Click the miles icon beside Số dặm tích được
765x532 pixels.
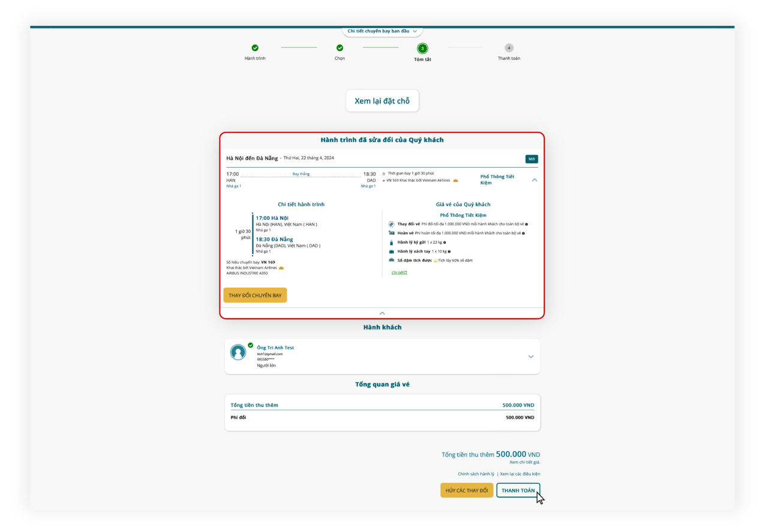coord(391,259)
